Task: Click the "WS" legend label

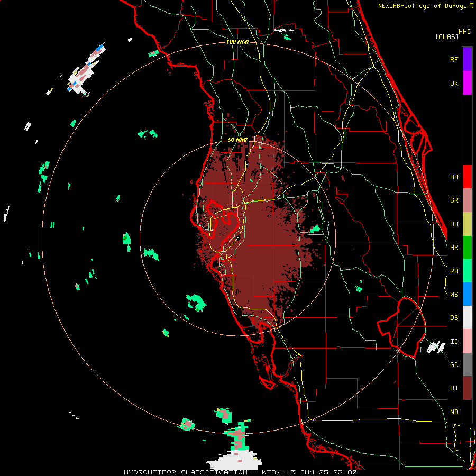Action: tap(454, 295)
